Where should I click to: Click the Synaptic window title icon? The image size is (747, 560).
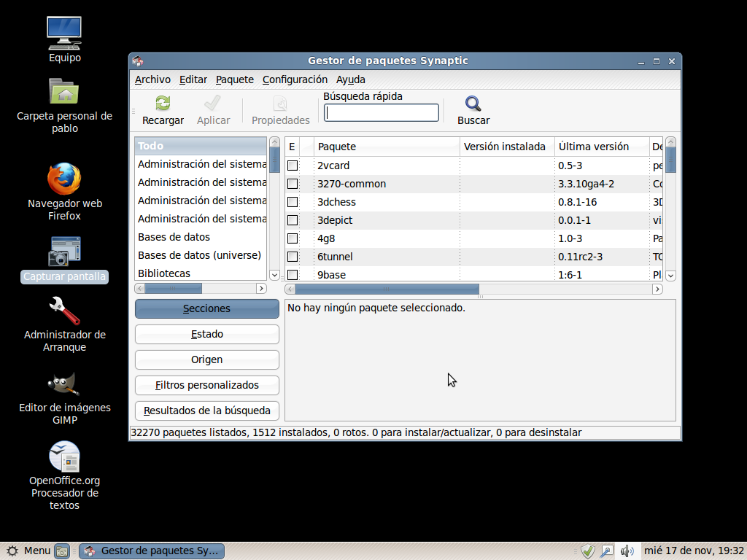[138, 61]
